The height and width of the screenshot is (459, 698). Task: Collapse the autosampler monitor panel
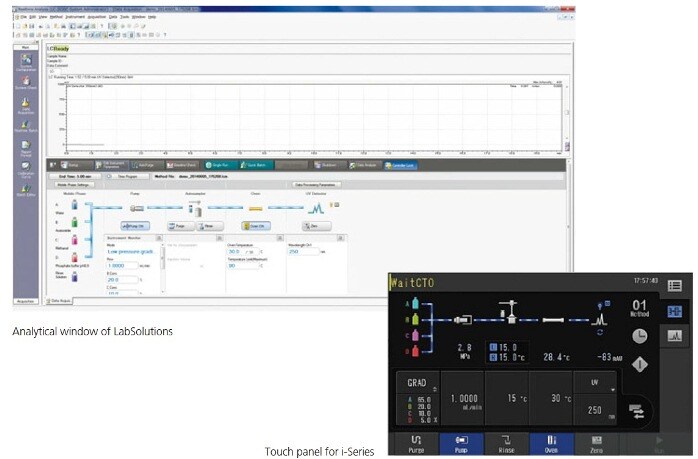click(219, 238)
